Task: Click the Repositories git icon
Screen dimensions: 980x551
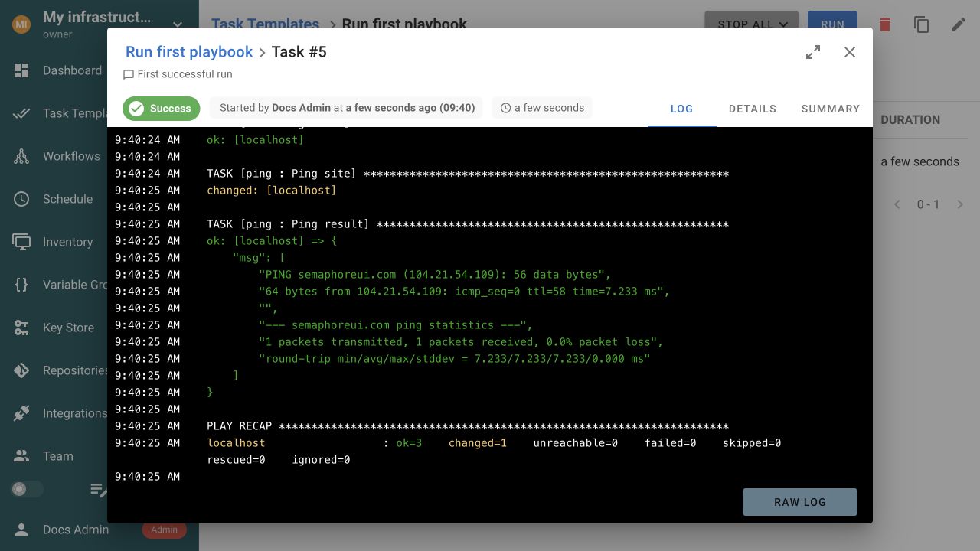Action: point(21,370)
